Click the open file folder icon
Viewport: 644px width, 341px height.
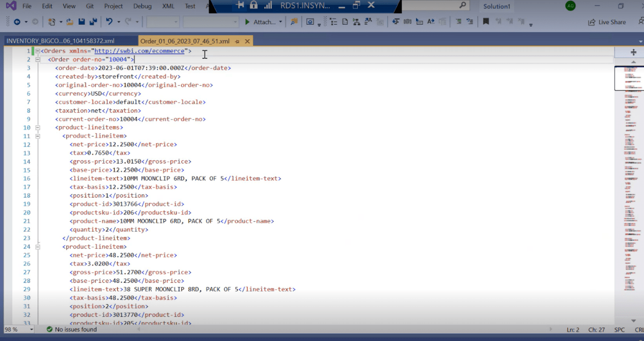click(70, 22)
